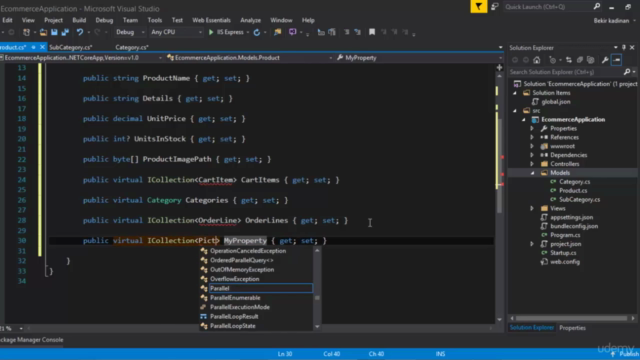The height and width of the screenshot is (360, 640).
Task: Expand the Views folder node
Action: pos(532,209)
